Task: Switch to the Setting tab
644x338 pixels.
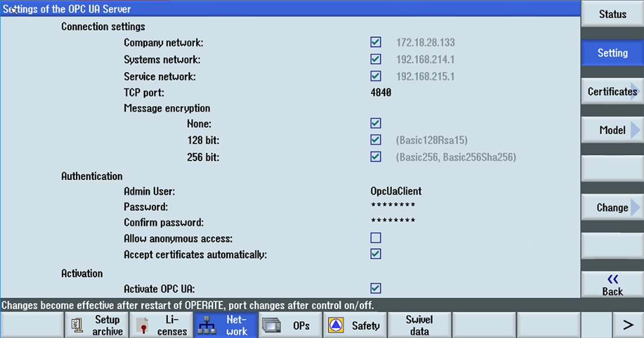Action: [612, 53]
